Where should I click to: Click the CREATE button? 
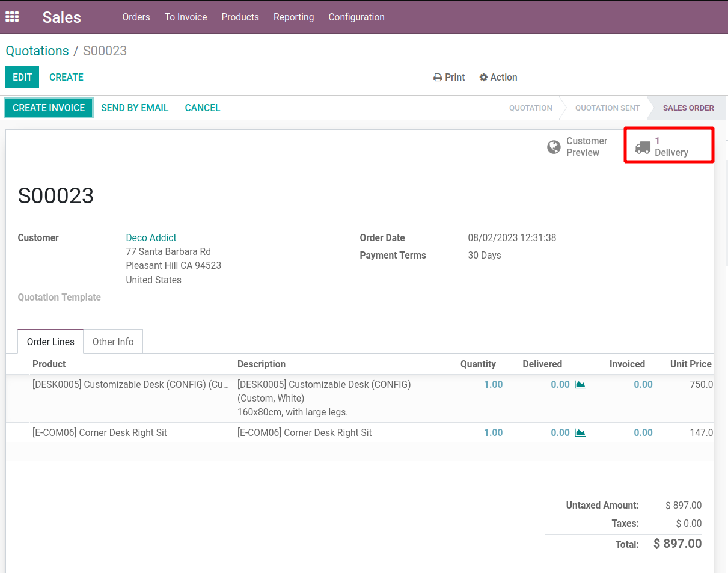click(x=66, y=77)
